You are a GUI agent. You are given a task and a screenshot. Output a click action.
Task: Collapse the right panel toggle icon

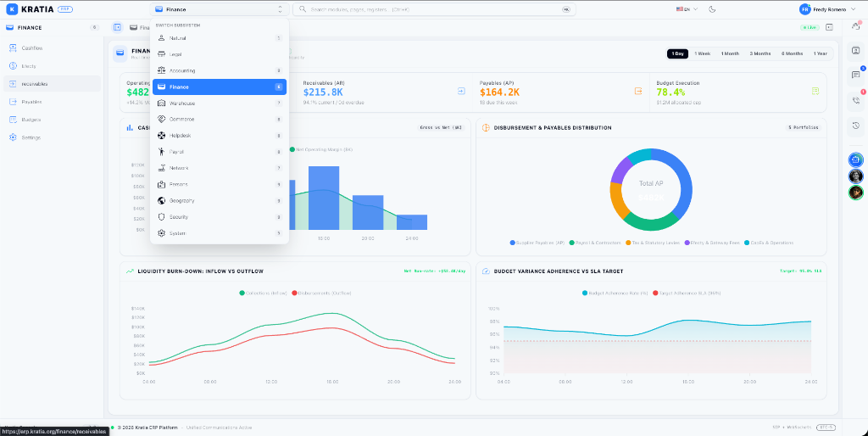(x=829, y=27)
